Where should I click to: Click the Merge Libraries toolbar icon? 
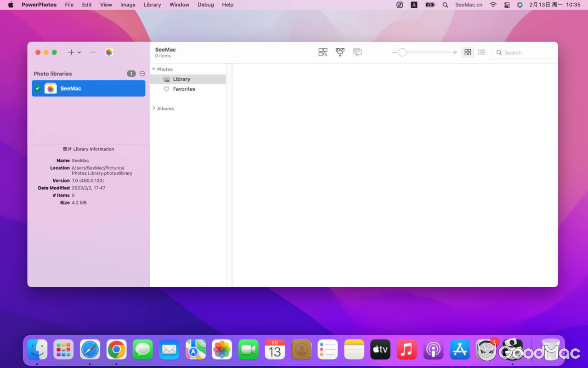click(x=340, y=52)
